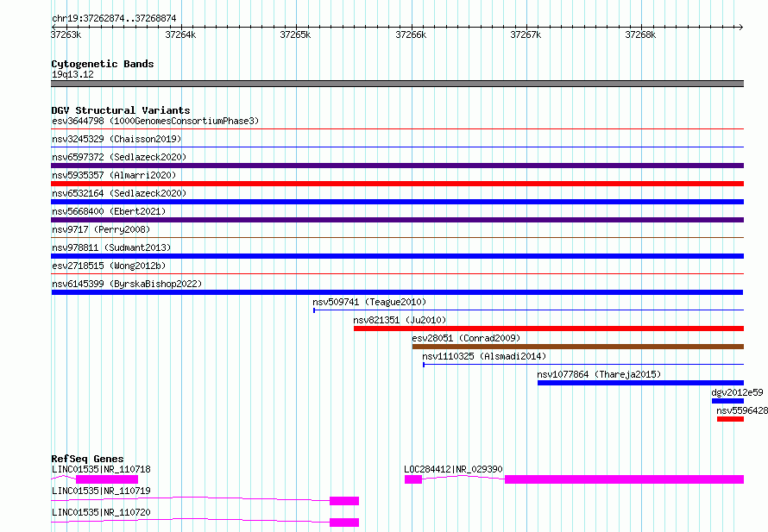This screenshot has width=768, height=532.
Task: Click the RefSeq Genes track title
Action: coord(87,459)
